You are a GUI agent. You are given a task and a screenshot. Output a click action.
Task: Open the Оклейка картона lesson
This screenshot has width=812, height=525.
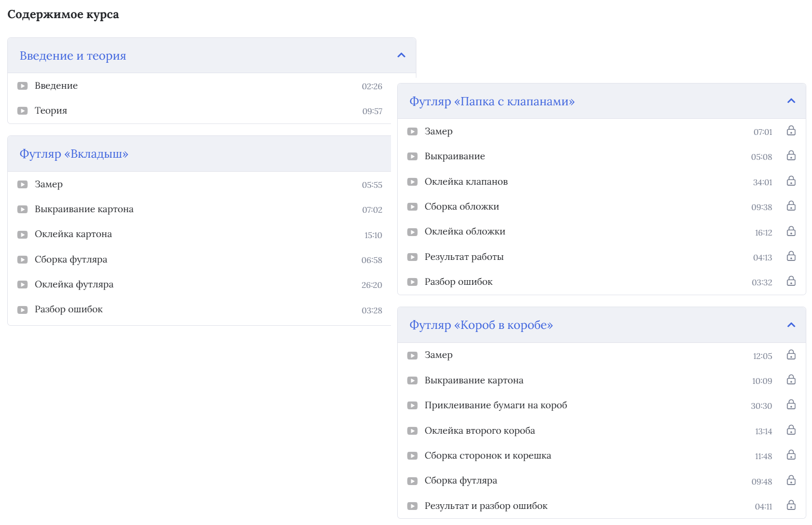point(73,234)
